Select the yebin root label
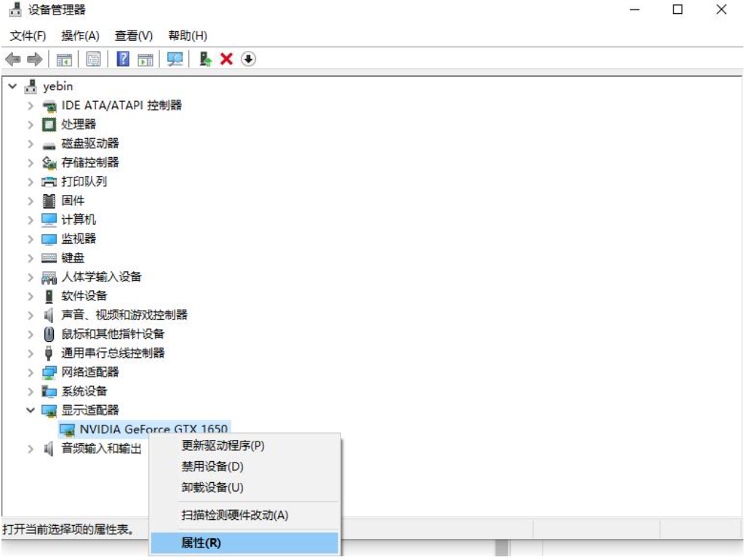This screenshot has height=560, width=750. click(x=58, y=87)
